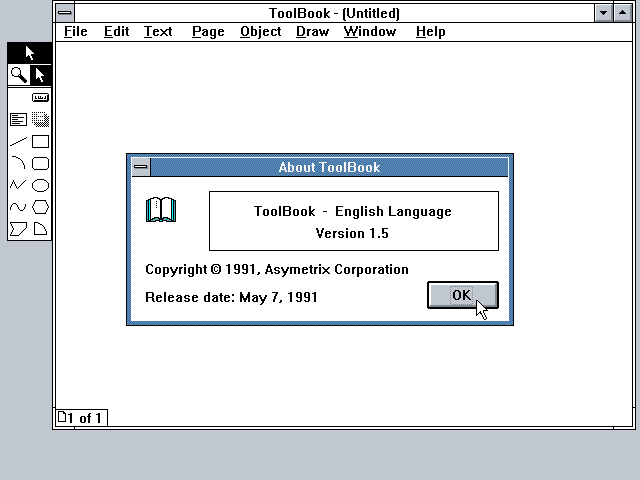Open the Object menu

(x=260, y=32)
